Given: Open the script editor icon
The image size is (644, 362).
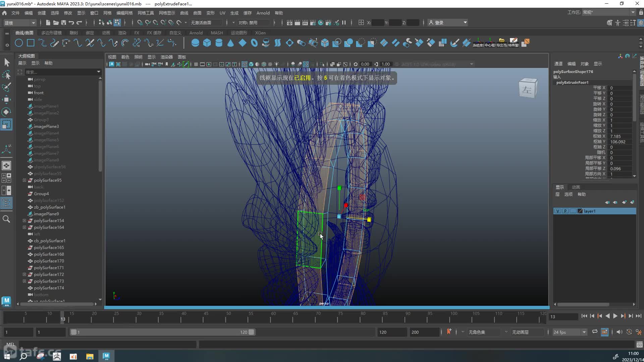Looking at the screenshot, I should coord(639,344).
